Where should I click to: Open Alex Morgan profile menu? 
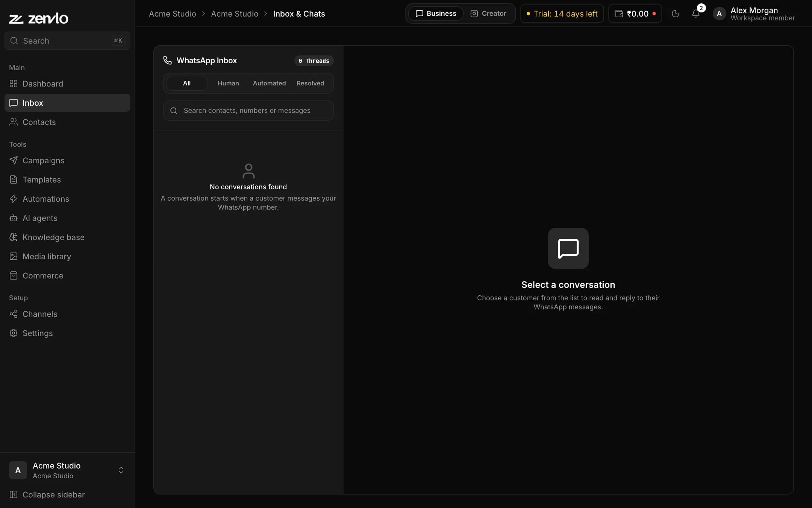754,14
